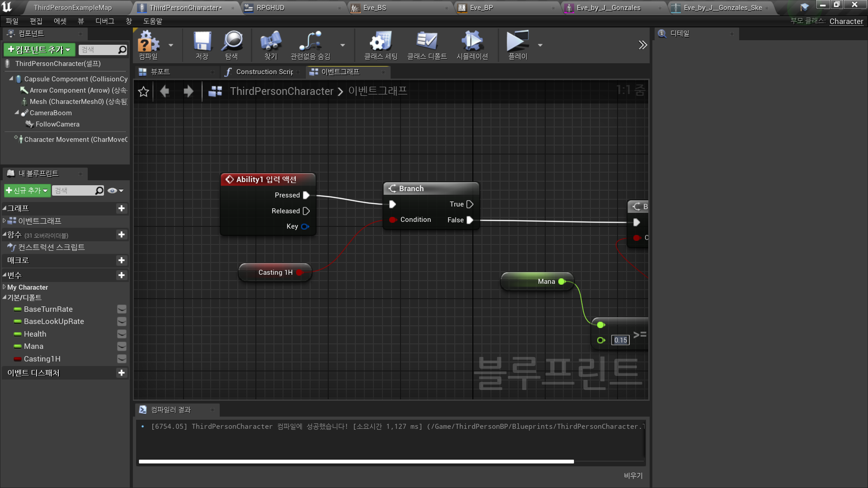Expand the My Character variable category
Image resolution: width=868 pixels, height=488 pixels.
click(x=4, y=287)
